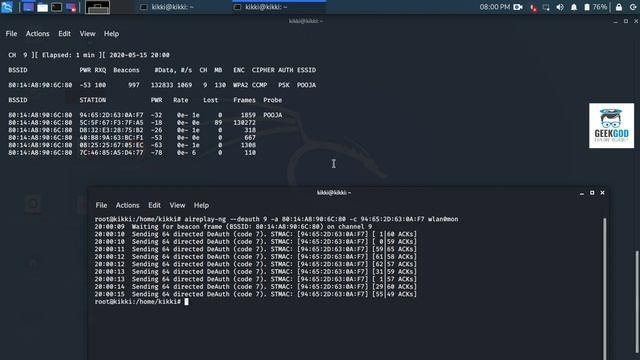Open Actions menu in the aireplay terminal

click(x=127, y=205)
